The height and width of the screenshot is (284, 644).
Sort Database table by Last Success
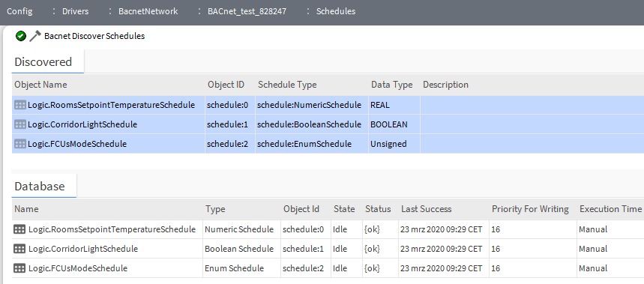tap(426, 209)
